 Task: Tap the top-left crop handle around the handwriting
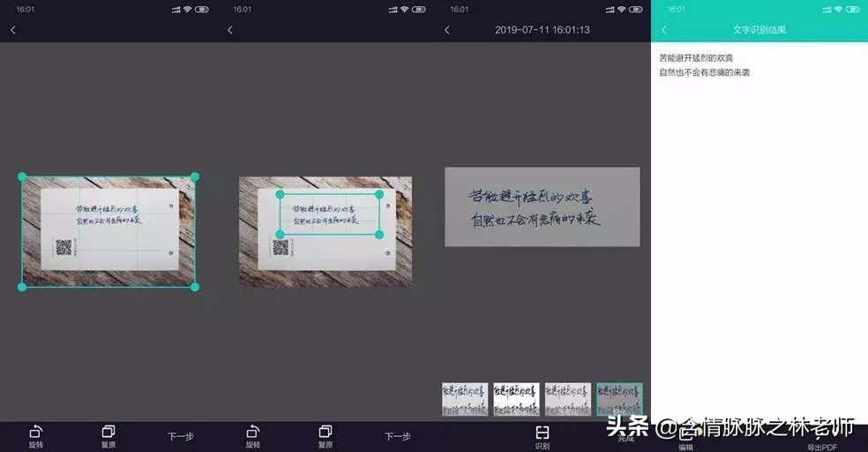[281, 194]
